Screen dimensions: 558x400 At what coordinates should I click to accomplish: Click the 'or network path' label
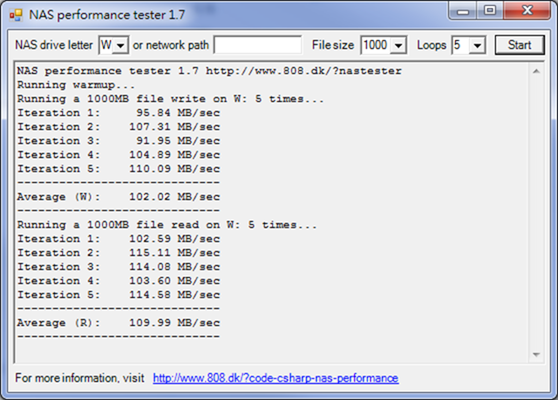[171, 45]
